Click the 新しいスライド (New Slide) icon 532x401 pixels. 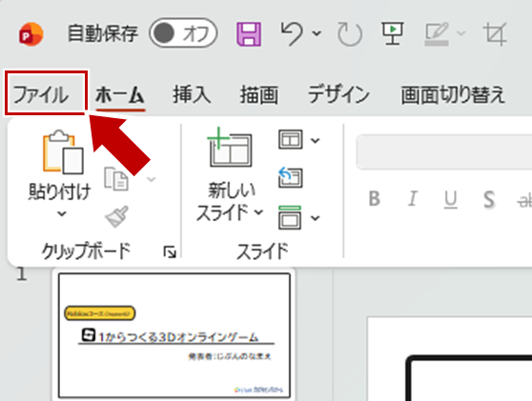[230, 147]
